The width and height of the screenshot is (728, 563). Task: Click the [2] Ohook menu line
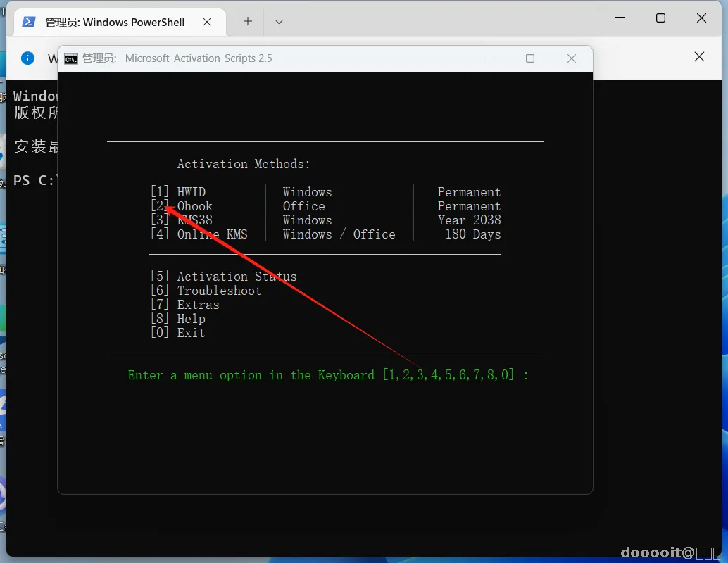[x=326, y=206]
